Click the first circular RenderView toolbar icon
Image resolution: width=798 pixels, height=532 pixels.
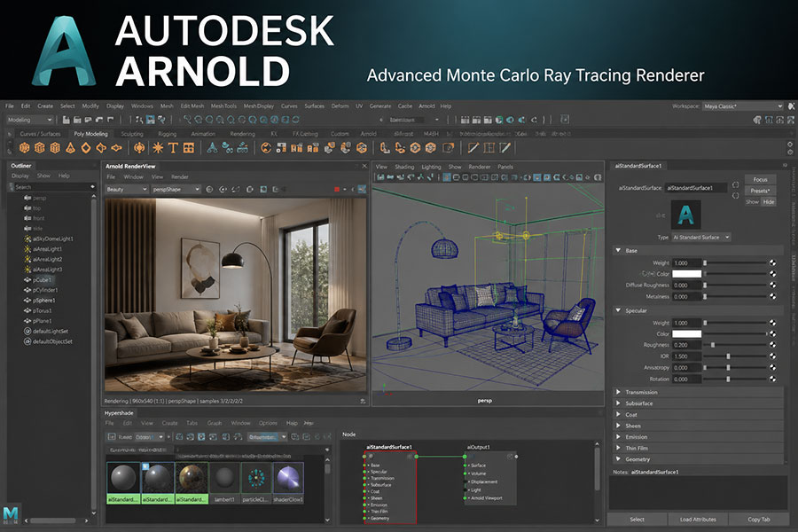pyautogui.click(x=209, y=190)
